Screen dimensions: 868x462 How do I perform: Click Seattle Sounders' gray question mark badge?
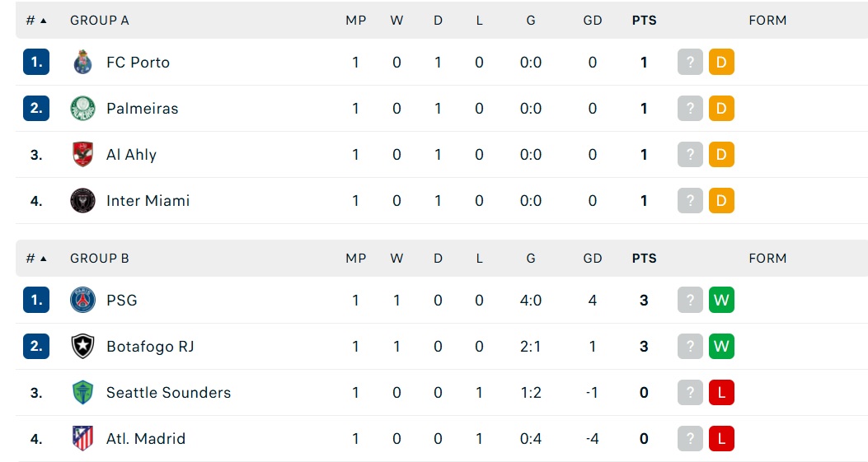690,392
